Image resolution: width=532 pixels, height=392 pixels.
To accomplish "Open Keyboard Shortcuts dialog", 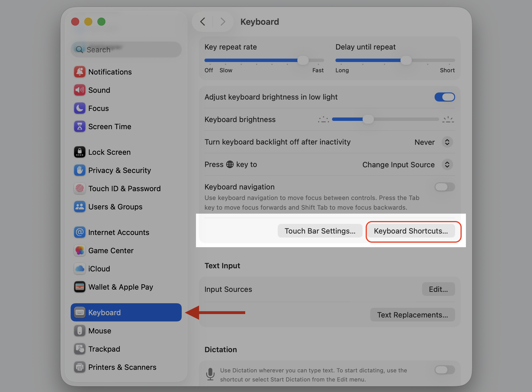I will [411, 231].
